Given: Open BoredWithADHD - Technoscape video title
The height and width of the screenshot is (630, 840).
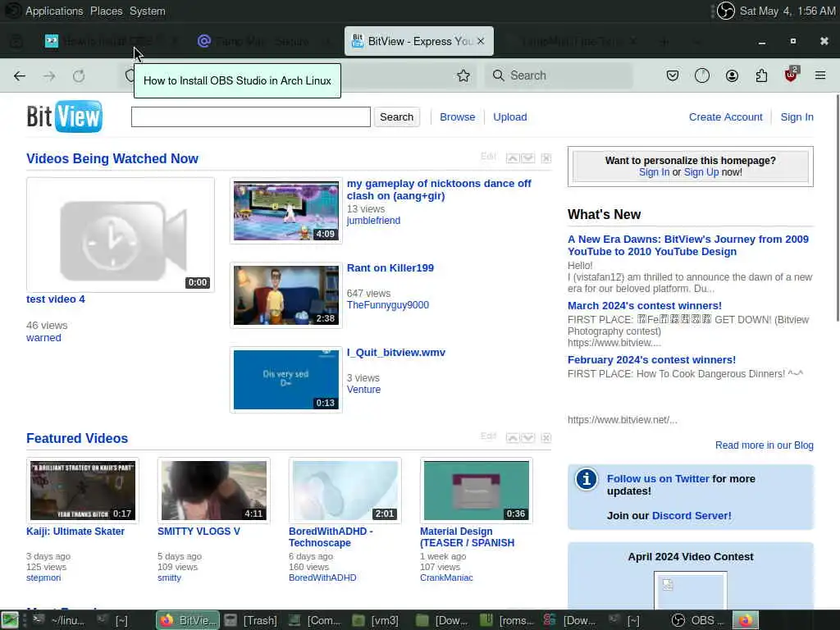Looking at the screenshot, I should pyautogui.click(x=331, y=536).
